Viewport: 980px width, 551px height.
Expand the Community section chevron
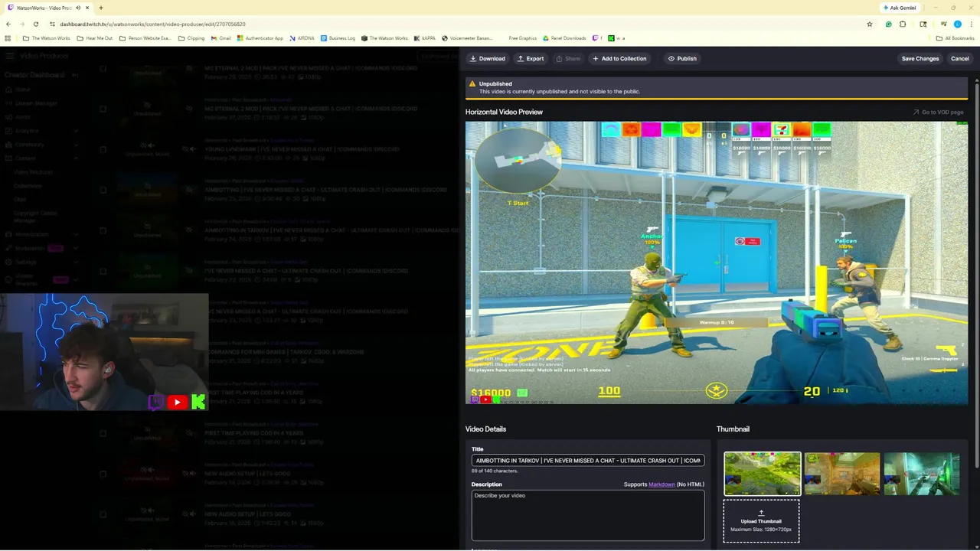[x=75, y=145]
